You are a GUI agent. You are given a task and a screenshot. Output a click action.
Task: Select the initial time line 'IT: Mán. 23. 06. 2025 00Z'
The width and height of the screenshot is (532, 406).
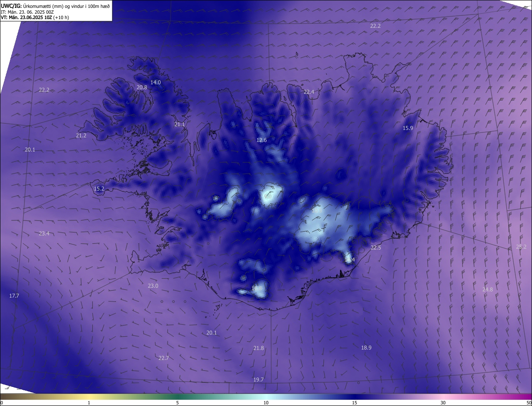pos(27,12)
